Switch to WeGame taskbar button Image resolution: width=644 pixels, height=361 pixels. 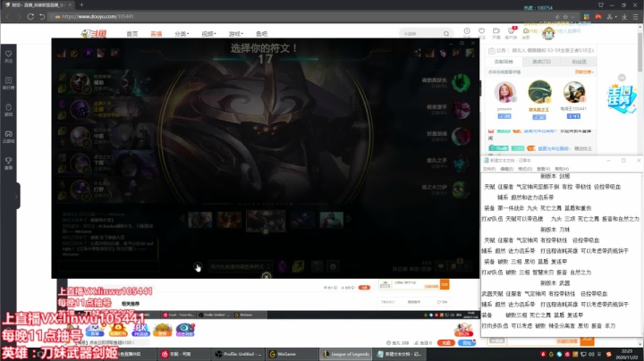(x=292, y=354)
